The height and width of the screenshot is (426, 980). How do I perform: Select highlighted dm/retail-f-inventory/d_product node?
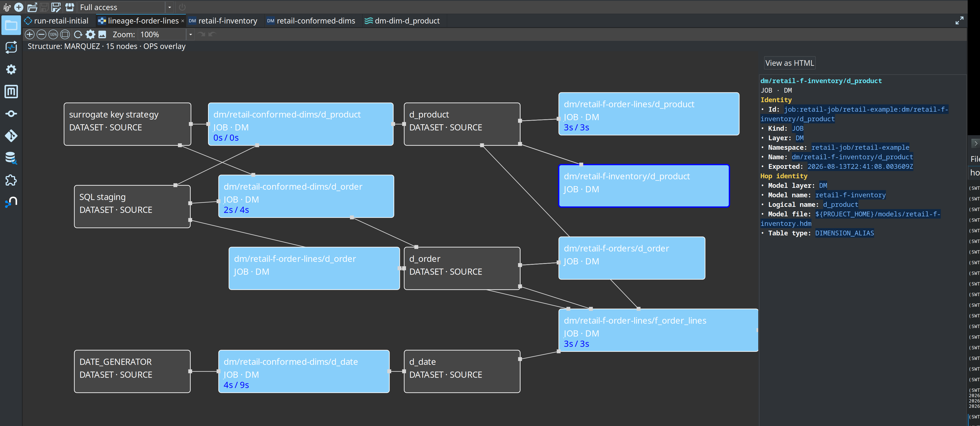644,186
